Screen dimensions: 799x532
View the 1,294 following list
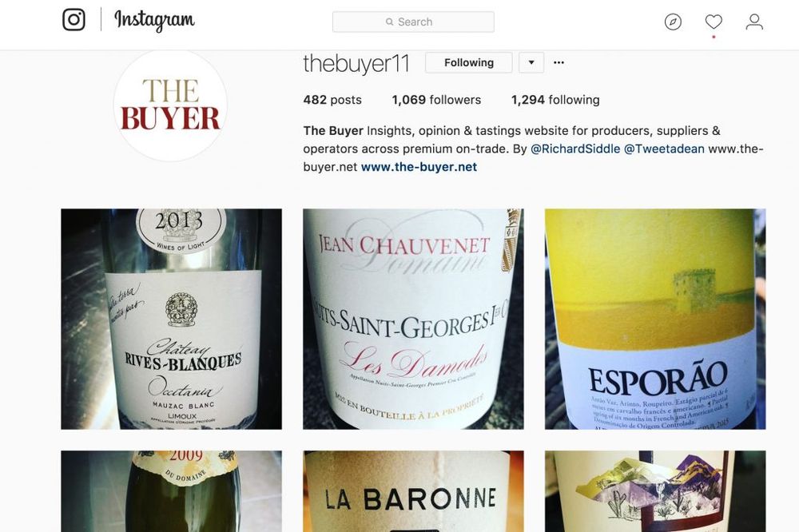tap(555, 100)
